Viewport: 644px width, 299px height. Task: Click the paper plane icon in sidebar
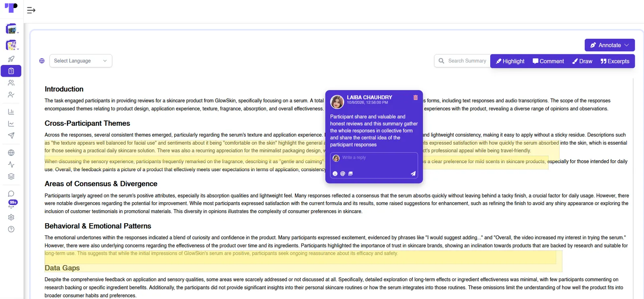click(x=11, y=135)
